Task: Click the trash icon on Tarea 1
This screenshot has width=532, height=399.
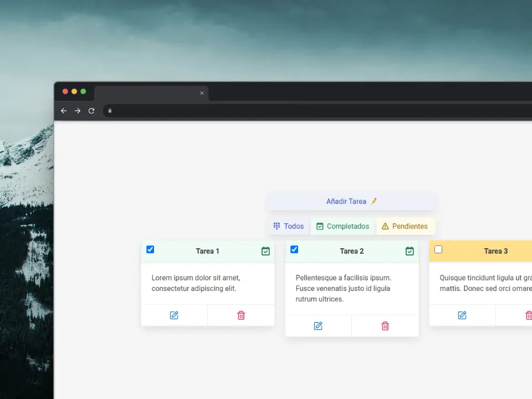Action: (x=241, y=315)
